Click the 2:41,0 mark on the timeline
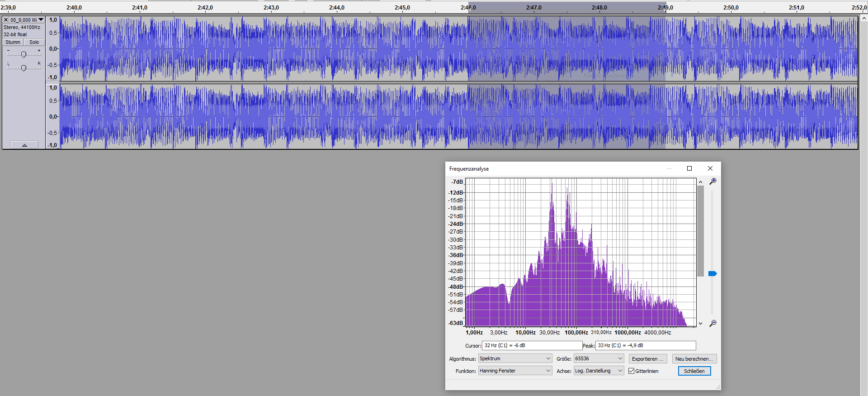868x396 pixels. 140,8
